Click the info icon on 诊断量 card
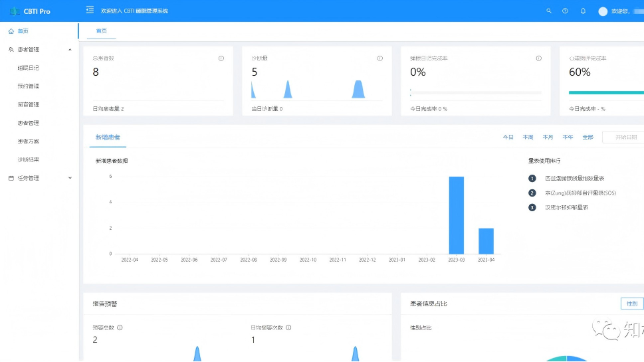Image resolution: width=644 pixels, height=362 pixels. pyautogui.click(x=380, y=58)
